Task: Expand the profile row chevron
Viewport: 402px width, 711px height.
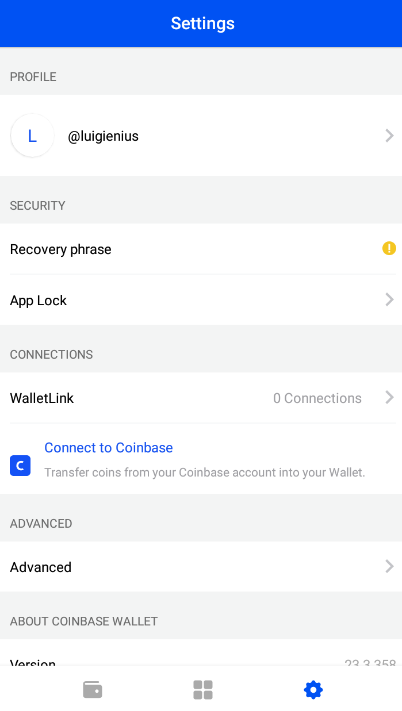Action: pyautogui.click(x=389, y=136)
